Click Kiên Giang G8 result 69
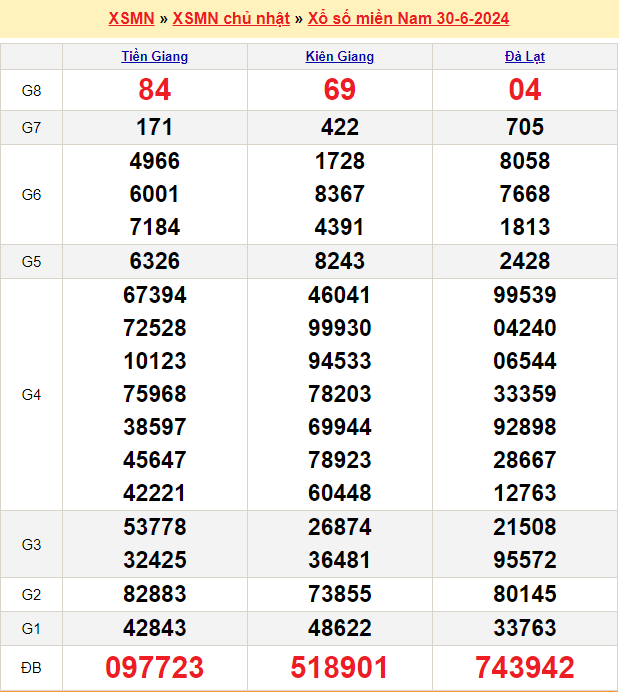The height and width of the screenshot is (692, 619). (x=340, y=91)
